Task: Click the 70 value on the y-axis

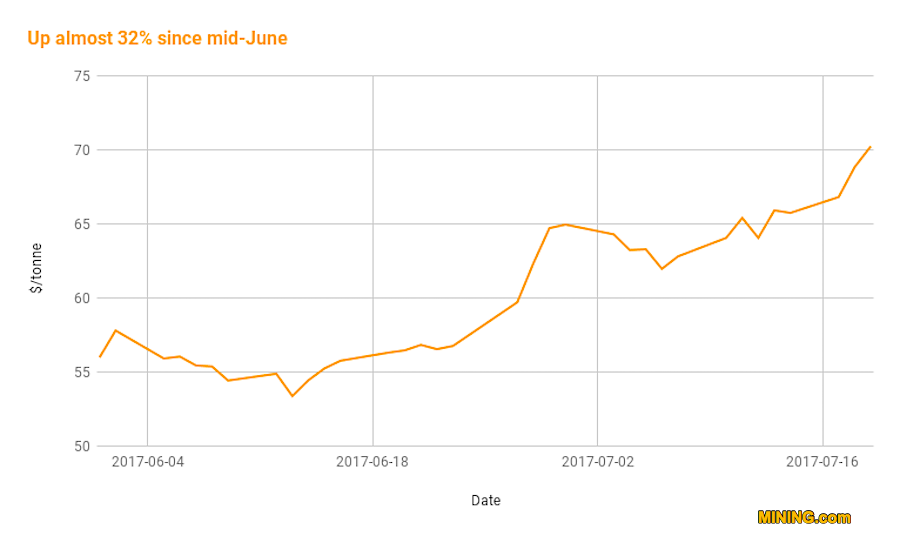Action: coord(82,150)
